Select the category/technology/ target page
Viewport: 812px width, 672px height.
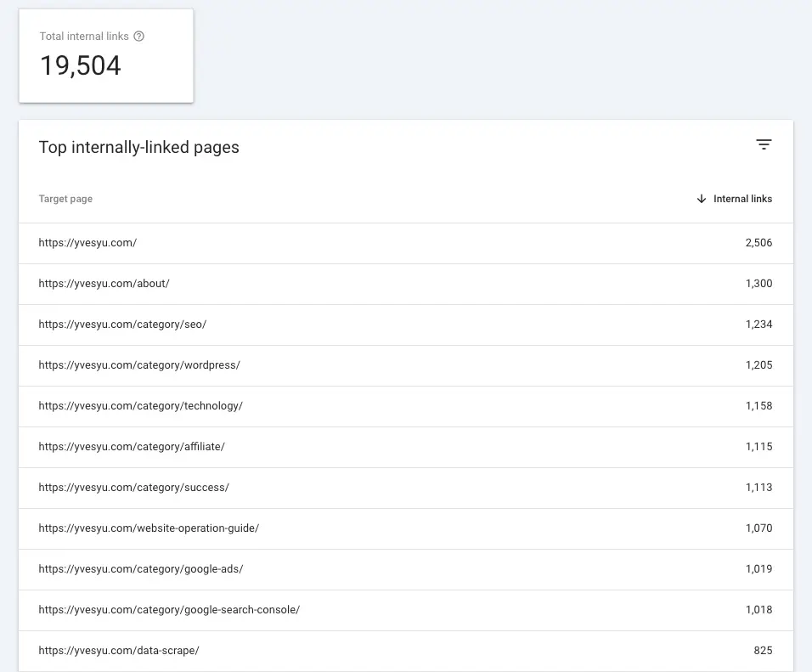tap(140, 406)
